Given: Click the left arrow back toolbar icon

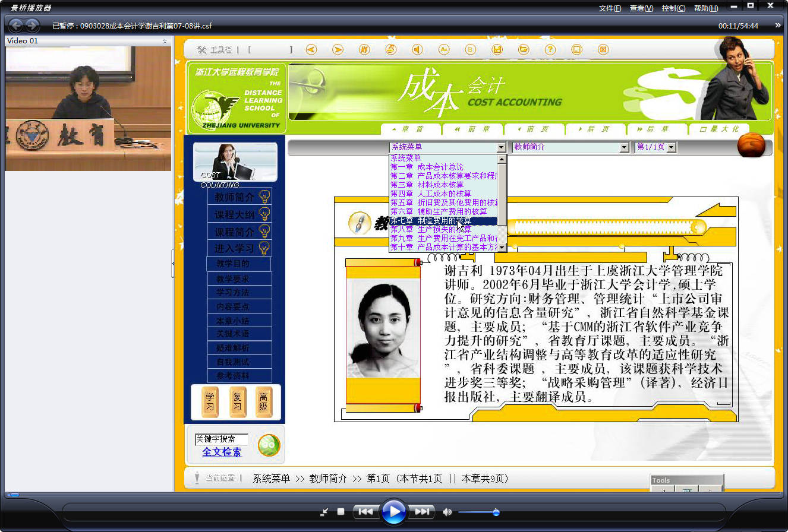Looking at the screenshot, I should pos(311,50).
